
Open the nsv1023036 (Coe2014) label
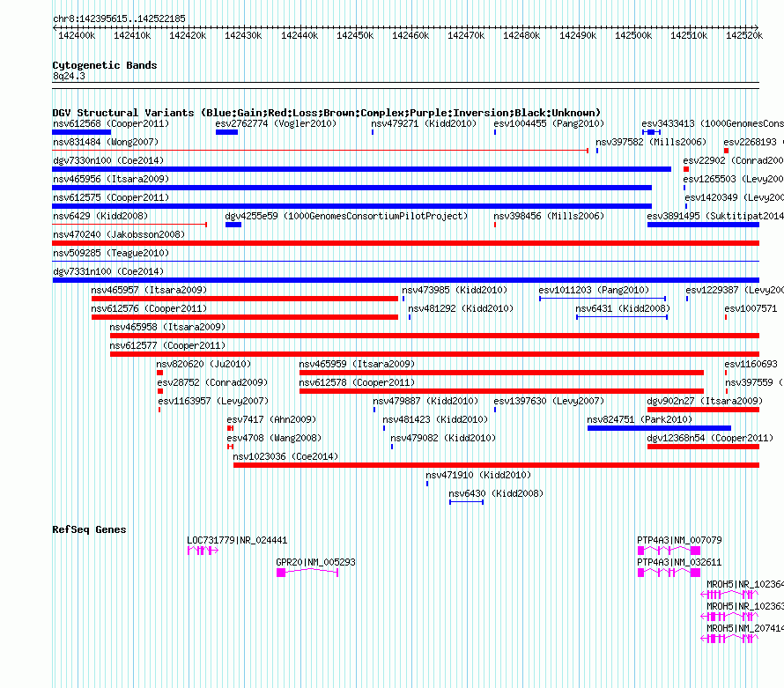(285, 456)
